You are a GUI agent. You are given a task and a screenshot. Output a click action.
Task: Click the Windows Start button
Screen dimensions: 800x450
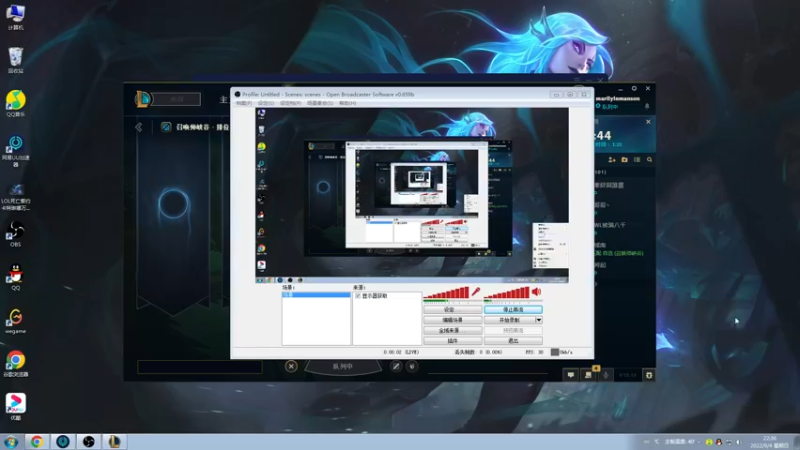pyautogui.click(x=11, y=442)
